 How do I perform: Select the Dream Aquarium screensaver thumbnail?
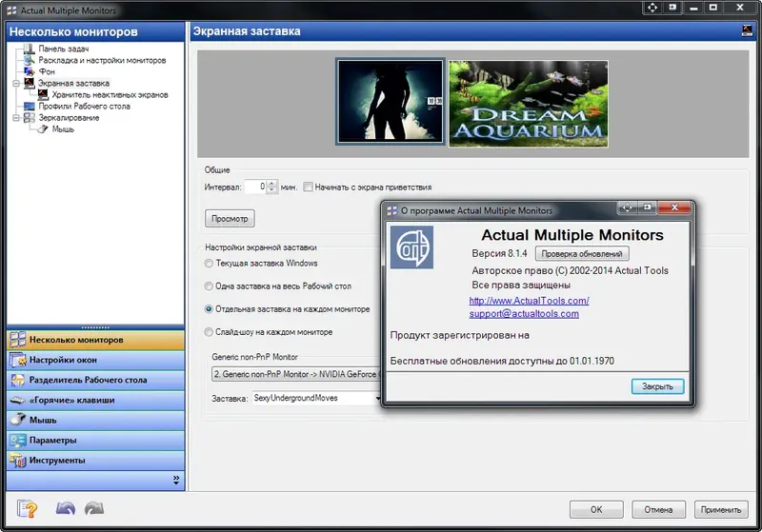click(x=529, y=104)
